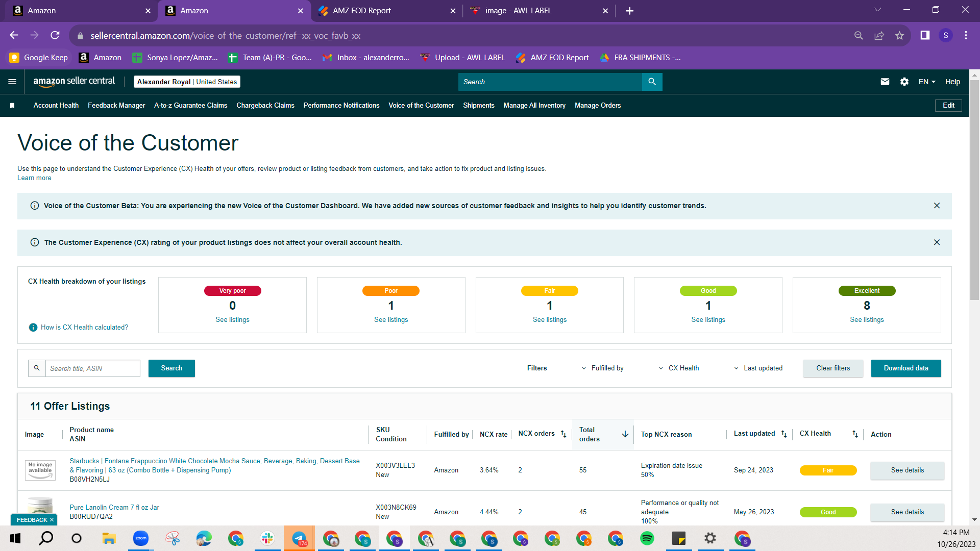Click the Search title, ASIN input field

pos(93,368)
